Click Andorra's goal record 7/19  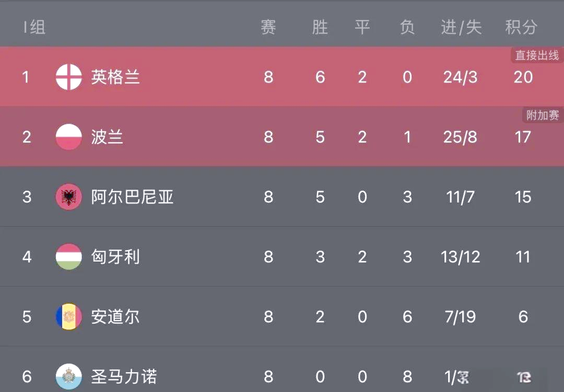pyautogui.click(x=460, y=316)
